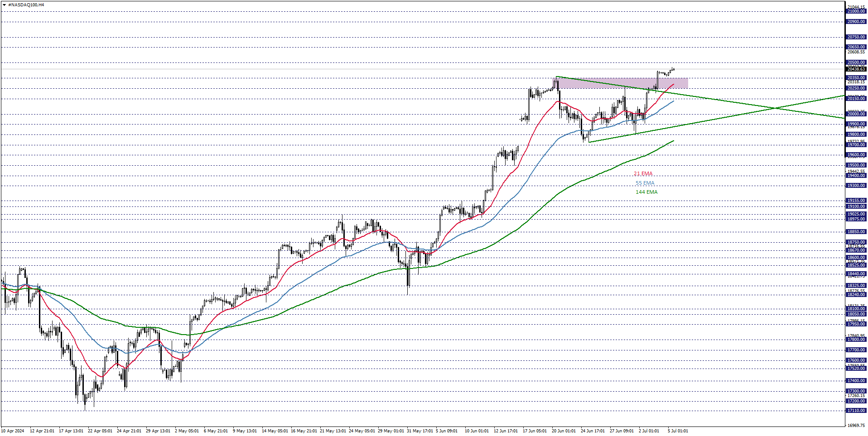Select the purple rectangle resistance zone
The width and height of the screenshot is (868, 436).
coord(622,83)
